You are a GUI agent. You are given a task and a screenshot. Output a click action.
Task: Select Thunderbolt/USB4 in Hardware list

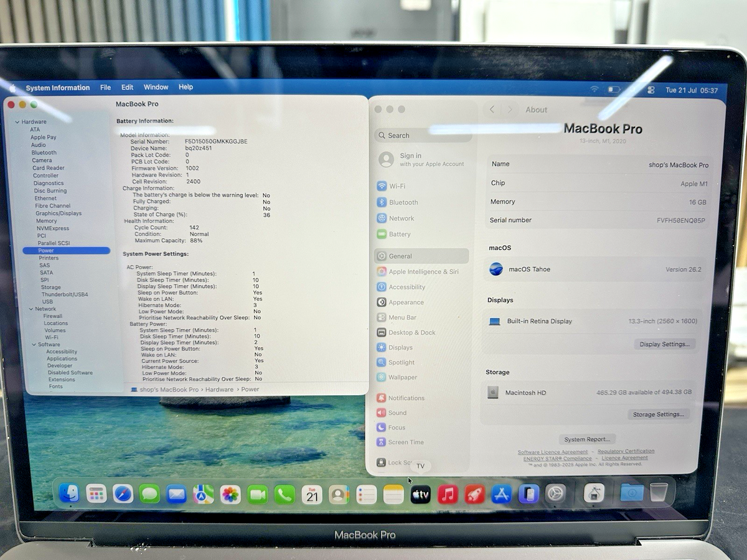(x=65, y=294)
